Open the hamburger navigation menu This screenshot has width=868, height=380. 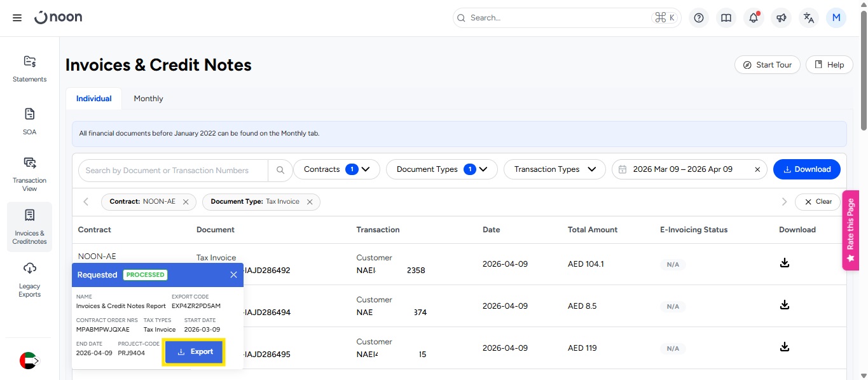17,18
